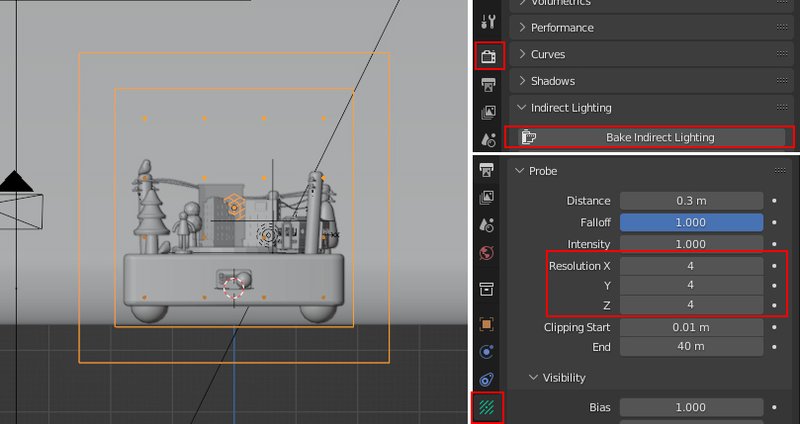Click the Clipping End field showing 40 m

[x=691, y=347]
